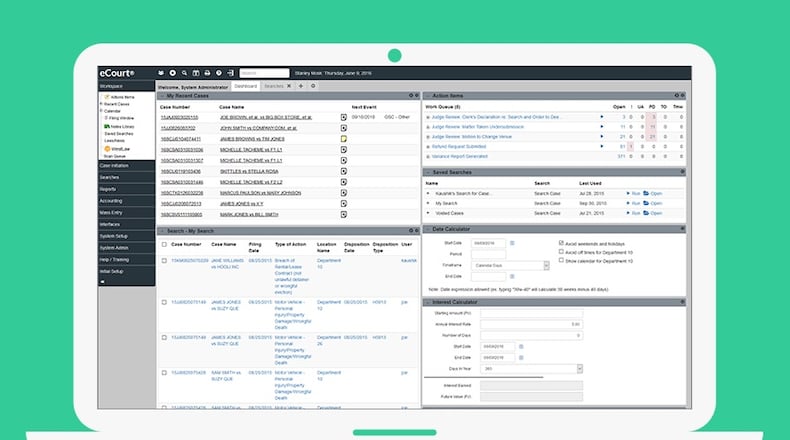This screenshot has width=790, height=440.
Task: Collapse the My Recent Cases panel
Action: pos(162,96)
